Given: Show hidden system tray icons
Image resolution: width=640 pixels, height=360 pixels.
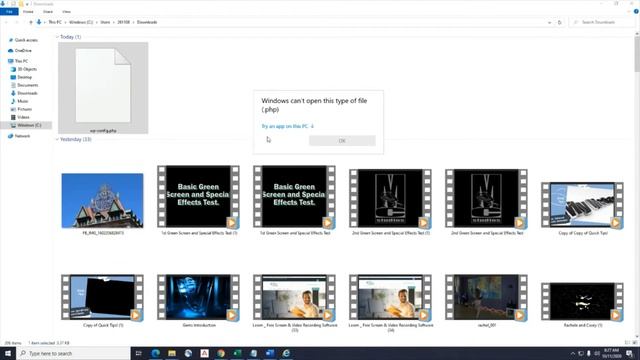Looking at the screenshot, I should pyautogui.click(x=573, y=353).
